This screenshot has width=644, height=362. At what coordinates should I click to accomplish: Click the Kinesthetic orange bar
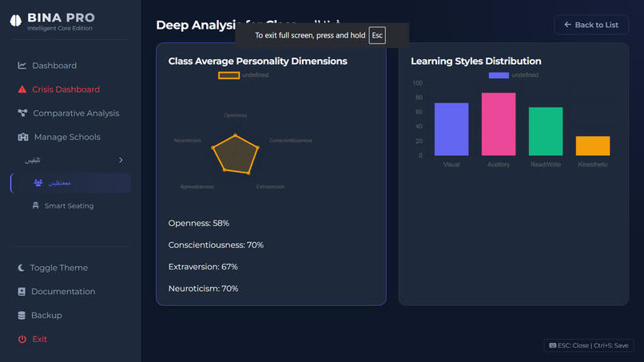(x=593, y=146)
